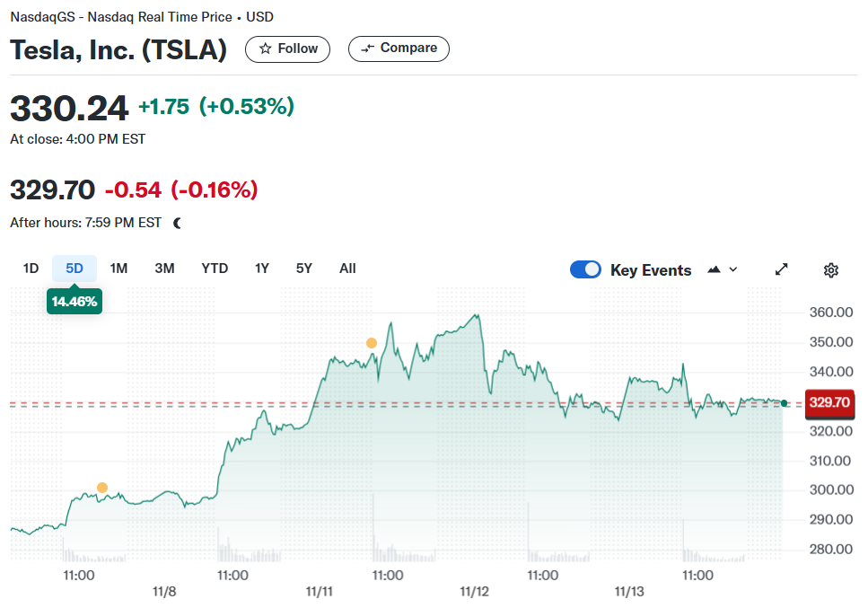Expand chart to full screen
Screen dimensions: 868x608
click(x=781, y=269)
